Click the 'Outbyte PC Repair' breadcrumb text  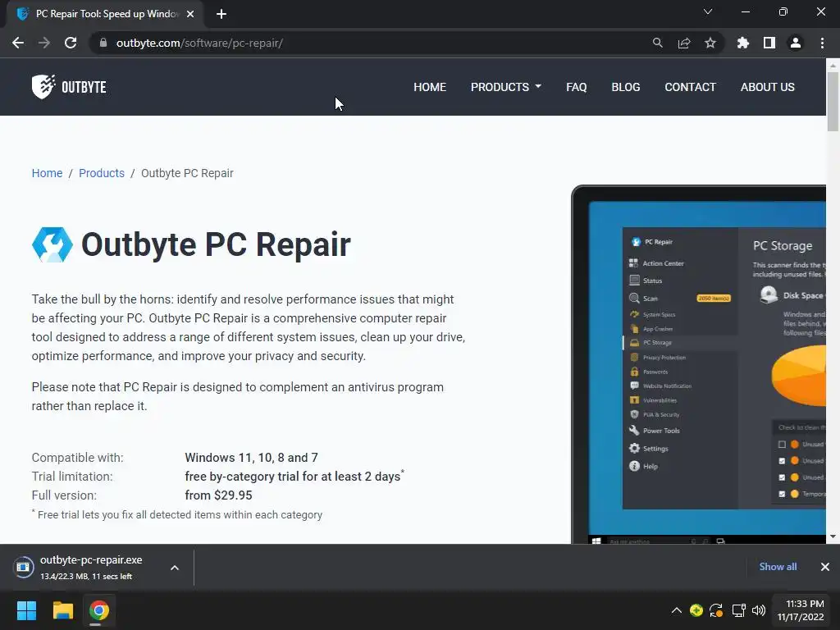[187, 173]
